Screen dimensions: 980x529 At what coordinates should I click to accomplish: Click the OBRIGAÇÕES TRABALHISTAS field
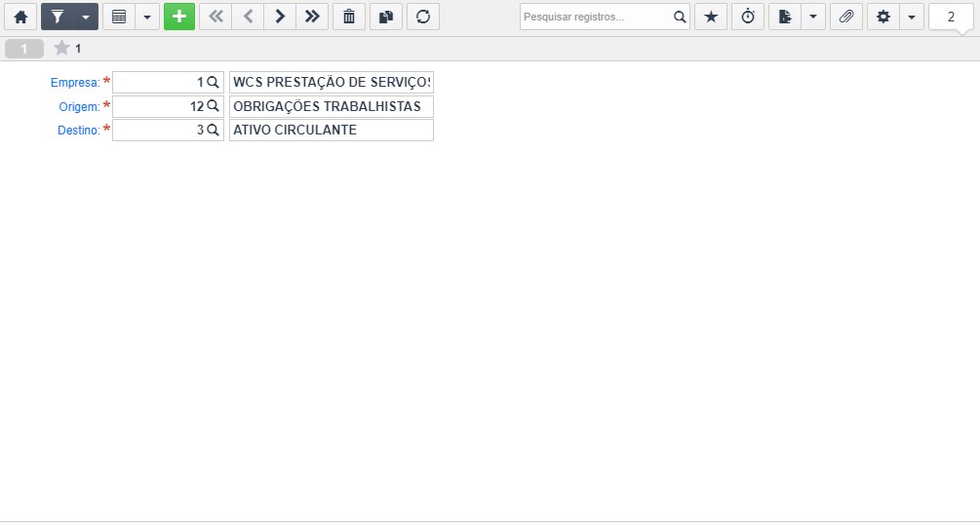pyautogui.click(x=332, y=106)
